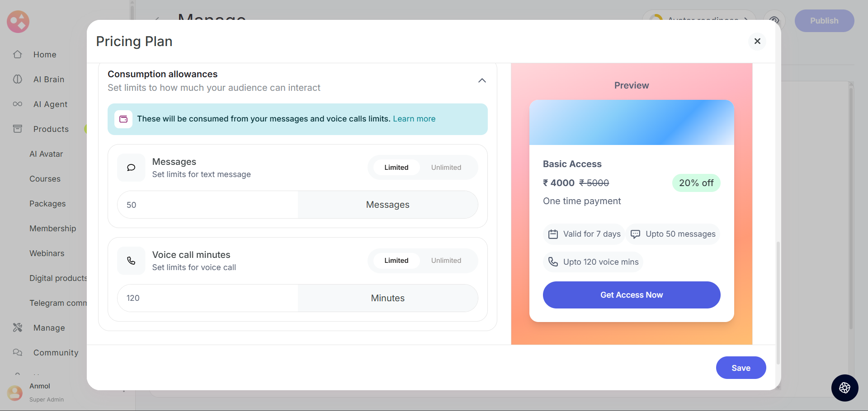Image resolution: width=868 pixels, height=411 pixels.
Task: Click the info banner wallet icon
Action: click(123, 119)
